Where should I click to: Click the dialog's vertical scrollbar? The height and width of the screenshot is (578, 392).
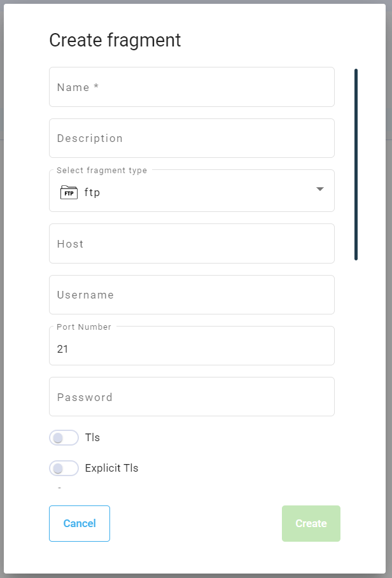coord(356,164)
